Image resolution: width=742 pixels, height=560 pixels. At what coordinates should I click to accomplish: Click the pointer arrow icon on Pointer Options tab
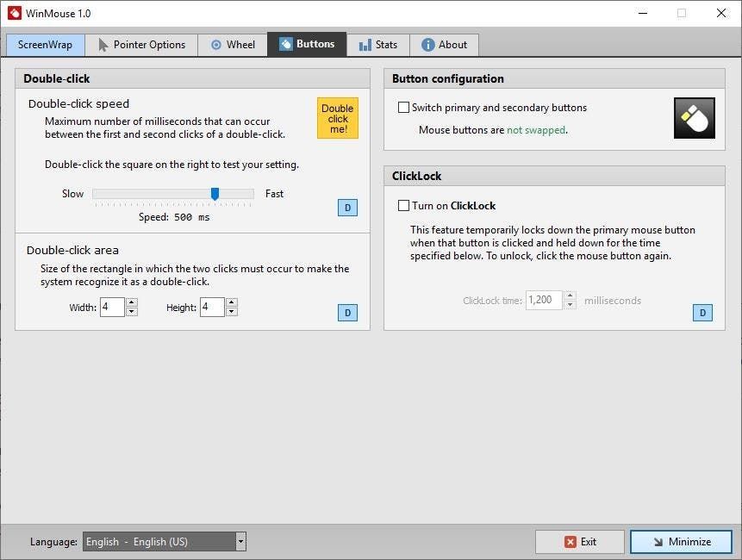103,45
